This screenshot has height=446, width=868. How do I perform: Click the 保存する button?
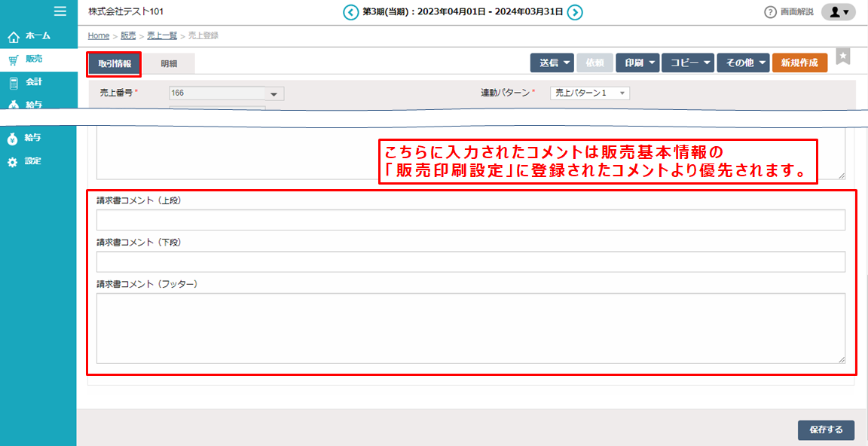(825, 429)
